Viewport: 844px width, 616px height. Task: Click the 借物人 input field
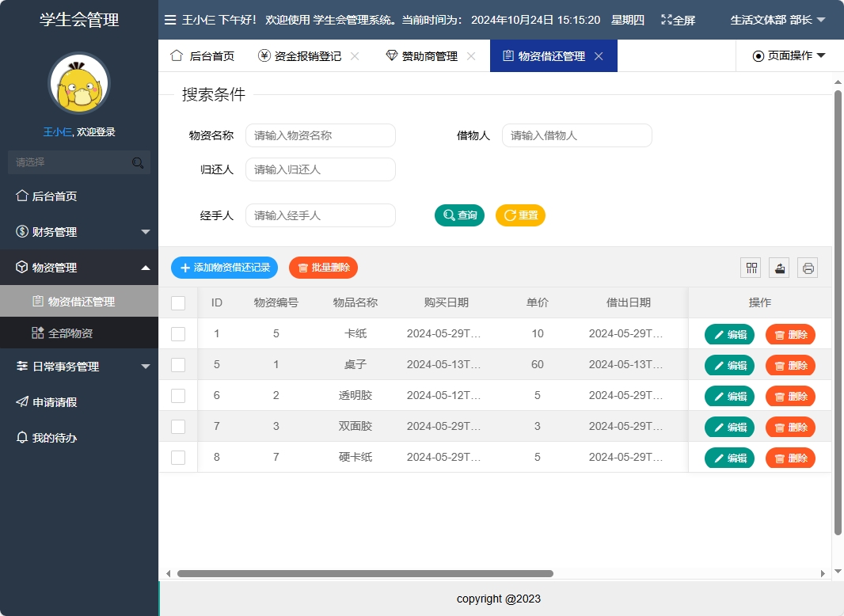tap(576, 135)
